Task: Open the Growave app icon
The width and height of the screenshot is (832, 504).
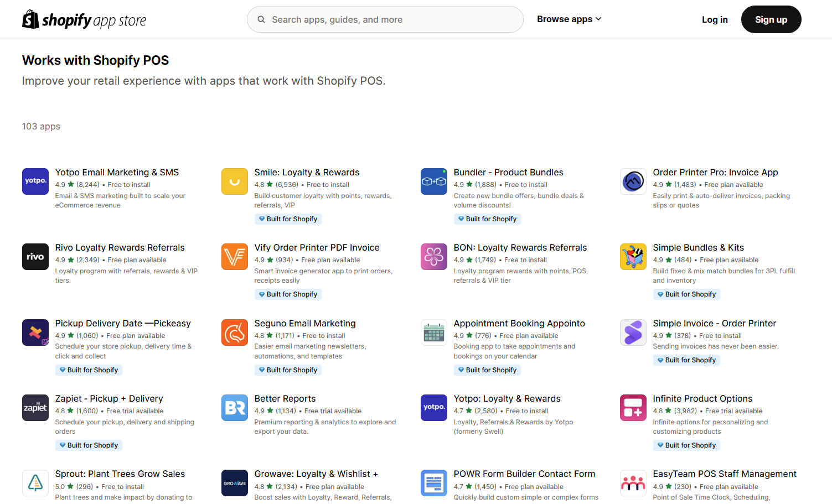Action: click(235, 483)
